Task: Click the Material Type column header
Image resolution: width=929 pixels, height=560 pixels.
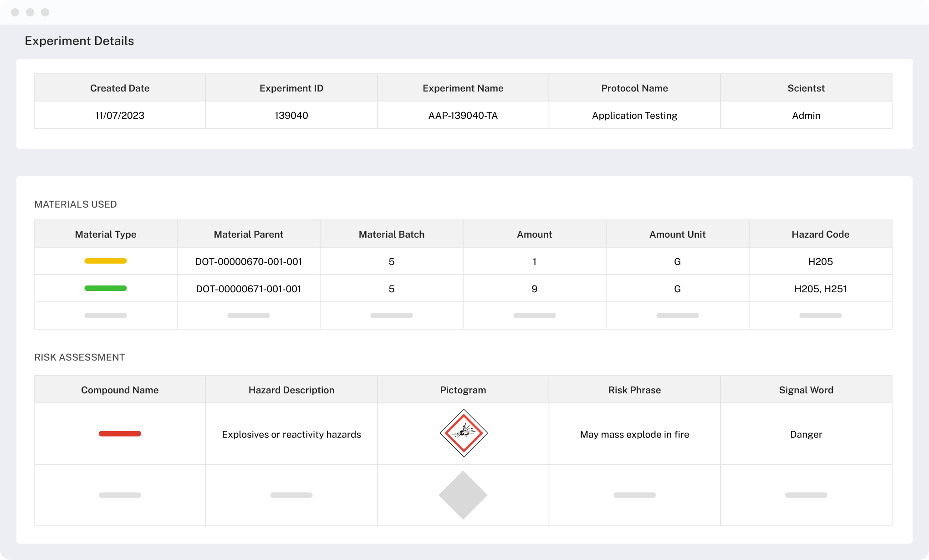Action: tap(106, 234)
